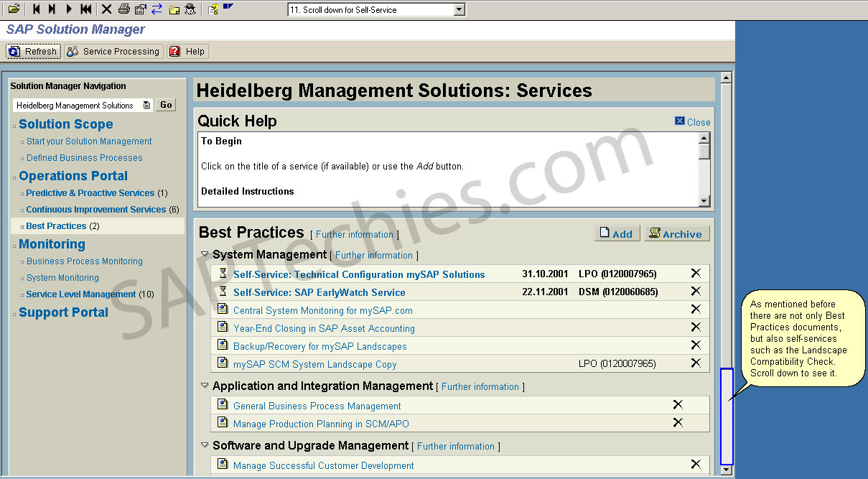Screen dimensions: 868x479
Task: Open Service Processing
Action: tap(113, 52)
